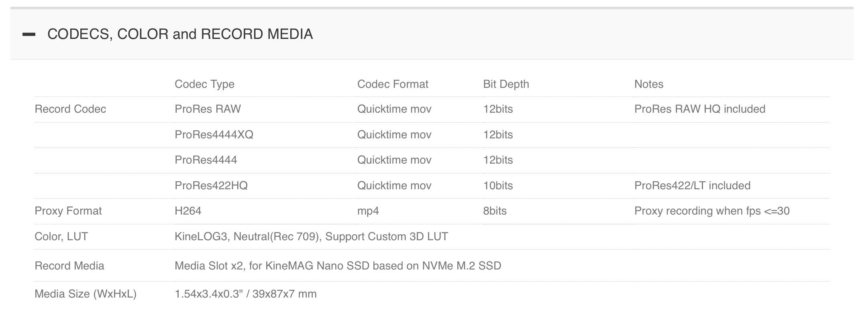
Task: Click the Codec Type column header
Action: pyautogui.click(x=204, y=84)
